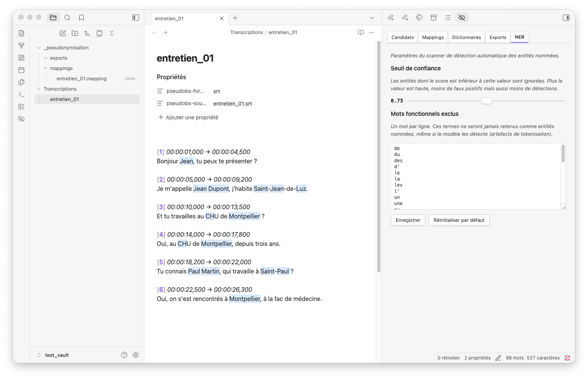Switch to the Candidats tab
Screen dimensions: 588x379
[x=403, y=37]
